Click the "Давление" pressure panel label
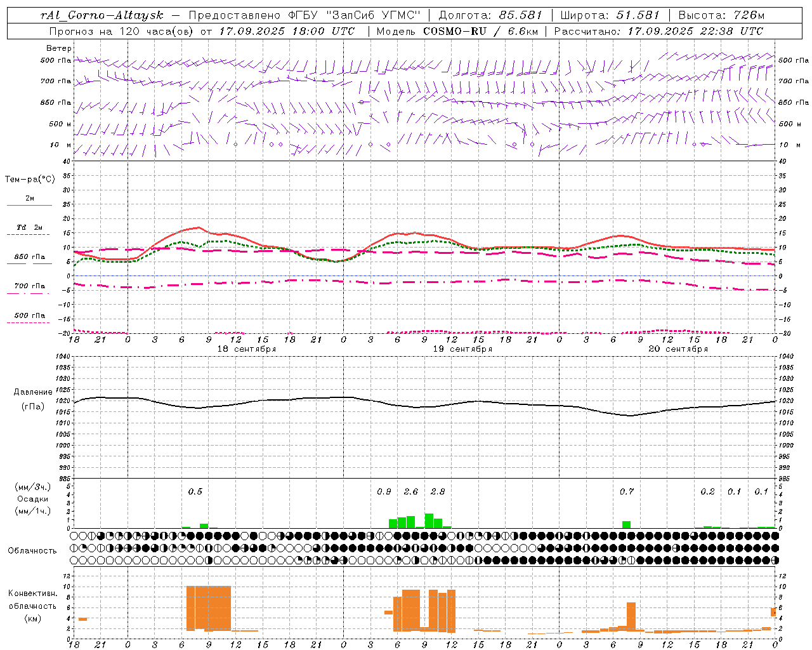 [x=33, y=392]
